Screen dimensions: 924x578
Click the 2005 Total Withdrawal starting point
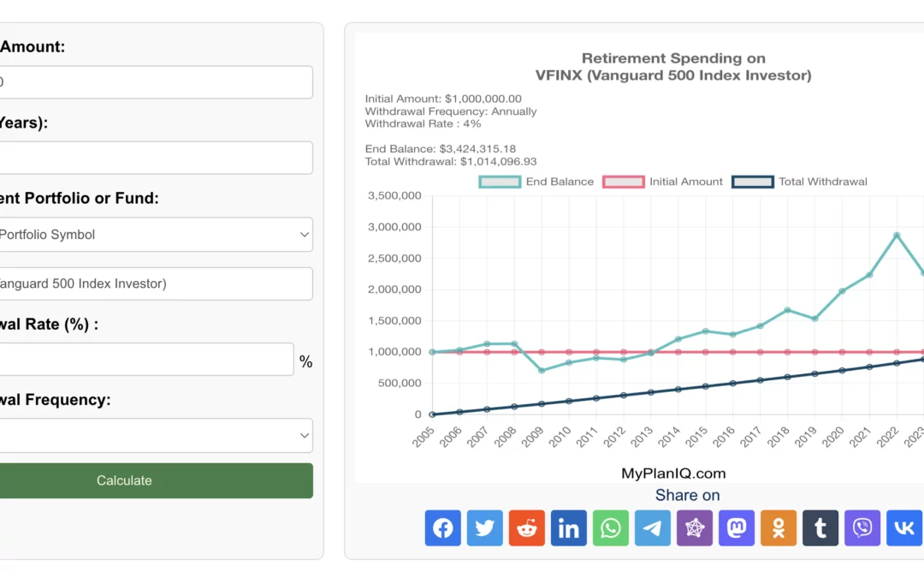tap(433, 414)
